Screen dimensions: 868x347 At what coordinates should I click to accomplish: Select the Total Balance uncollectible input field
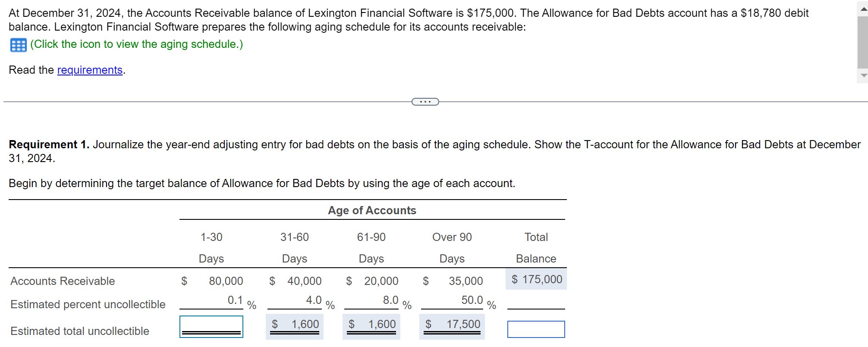tap(536, 329)
